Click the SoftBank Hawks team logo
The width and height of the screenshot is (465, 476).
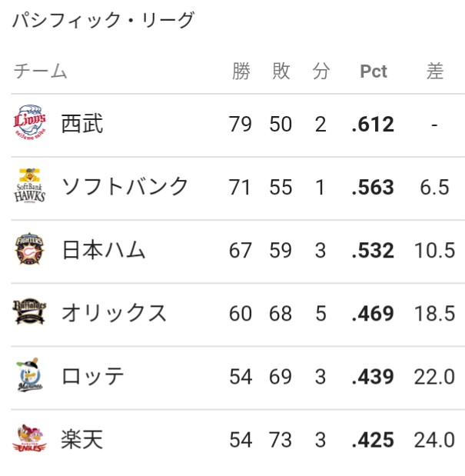click(x=29, y=185)
